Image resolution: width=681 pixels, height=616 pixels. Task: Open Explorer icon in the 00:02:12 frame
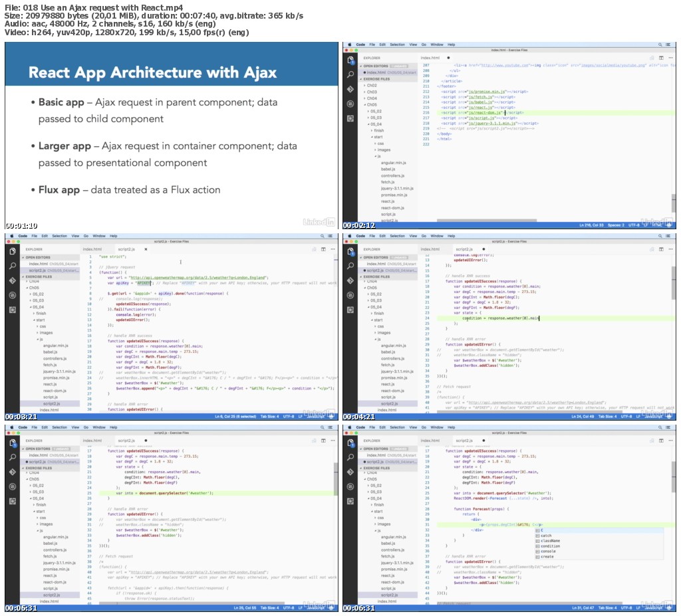click(350, 60)
